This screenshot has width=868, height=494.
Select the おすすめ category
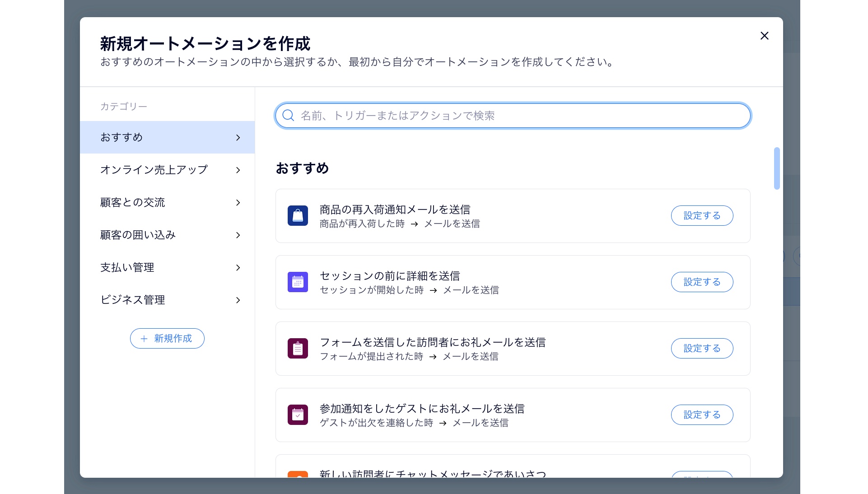[x=167, y=137]
